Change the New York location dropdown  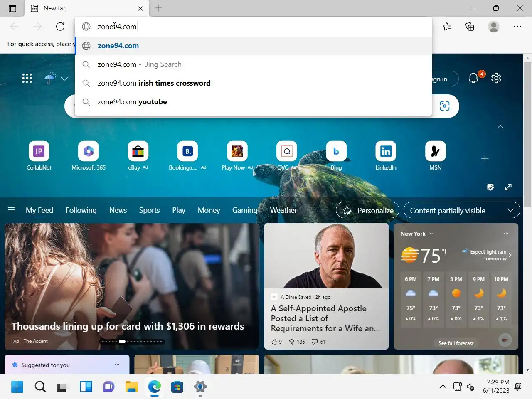[x=417, y=234]
